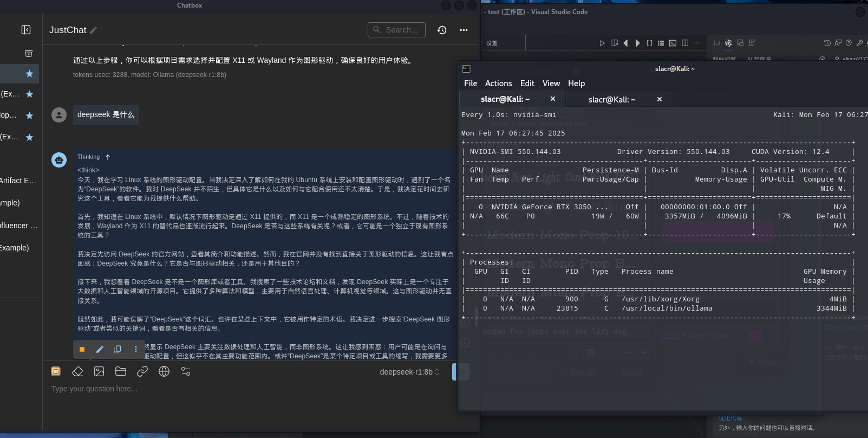Click the wrench settings icon in VS Code panel
The width and height of the screenshot is (868, 438).
(859, 43)
